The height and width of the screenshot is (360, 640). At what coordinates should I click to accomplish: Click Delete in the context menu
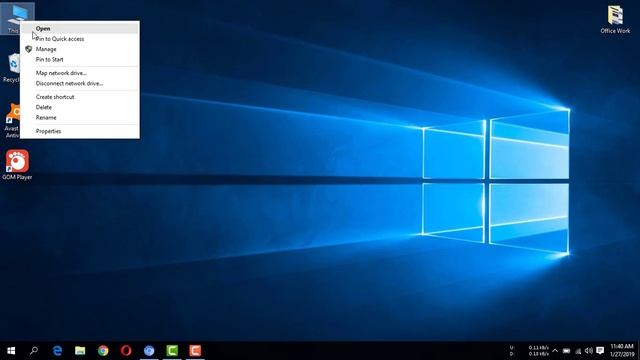pyautogui.click(x=80, y=107)
